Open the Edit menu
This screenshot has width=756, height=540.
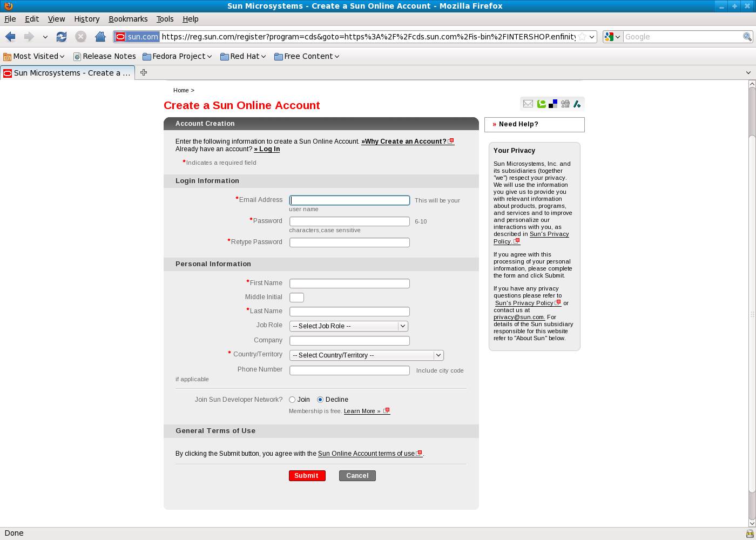point(32,19)
